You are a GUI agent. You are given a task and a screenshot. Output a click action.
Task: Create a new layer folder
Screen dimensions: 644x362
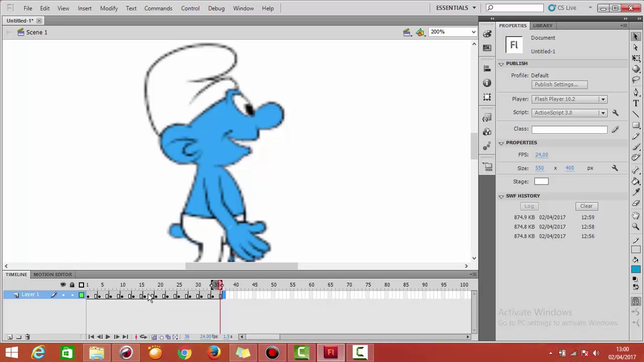coord(19,337)
